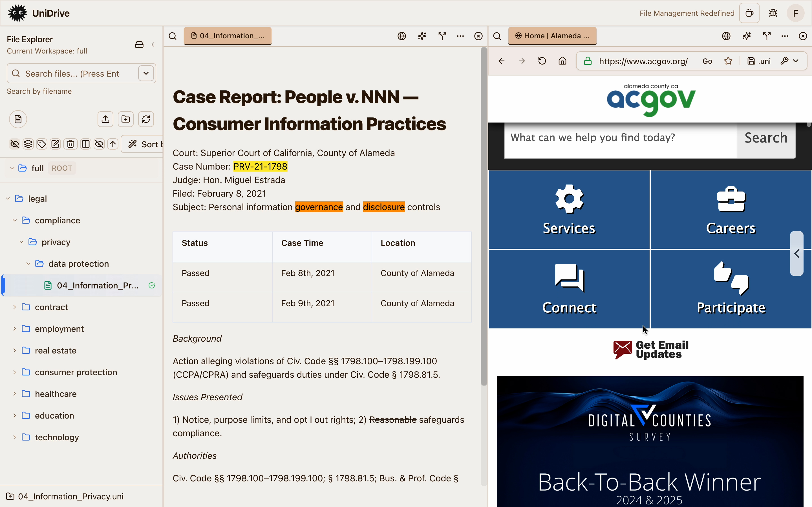
Task: Toggle the bug debug icon in header
Action: [x=773, y=13]
